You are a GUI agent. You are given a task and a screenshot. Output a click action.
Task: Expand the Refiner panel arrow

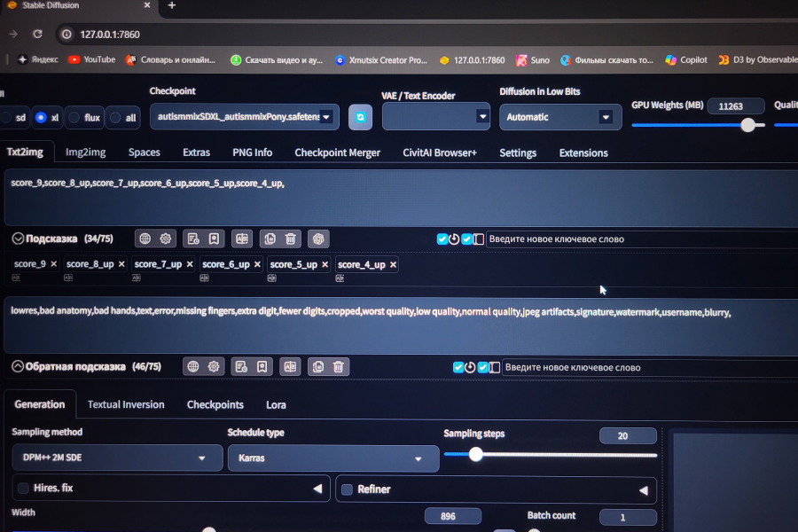coord(644,490)
